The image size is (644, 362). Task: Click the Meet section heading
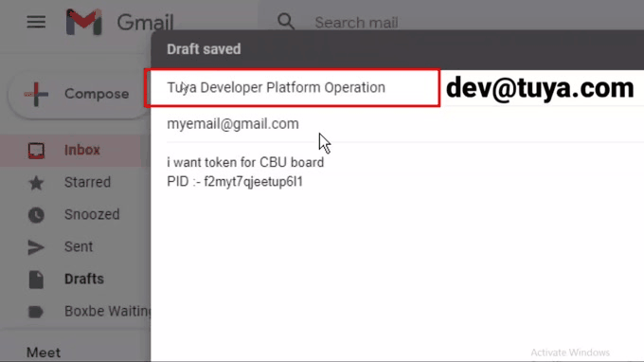coord(44,353)
